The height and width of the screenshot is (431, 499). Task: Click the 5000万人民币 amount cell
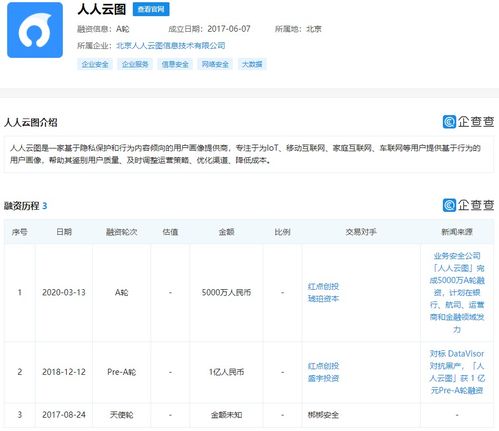(x=226, y=292)
